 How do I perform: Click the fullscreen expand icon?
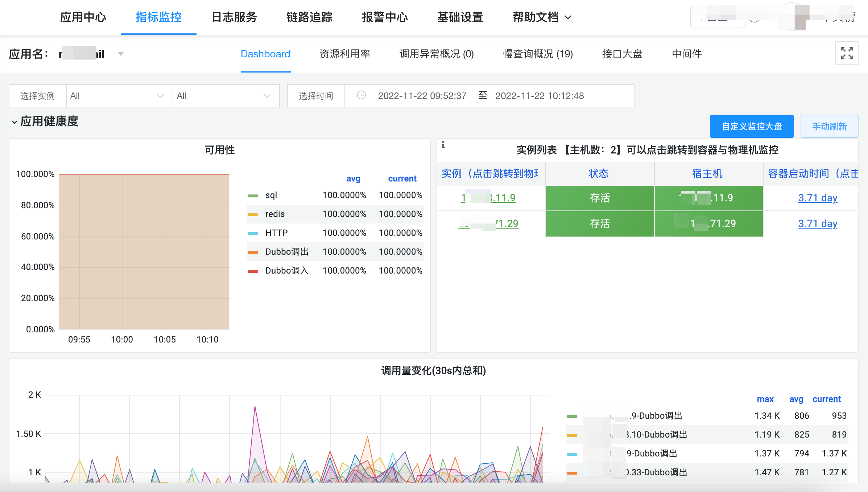(x=847, y=53)
